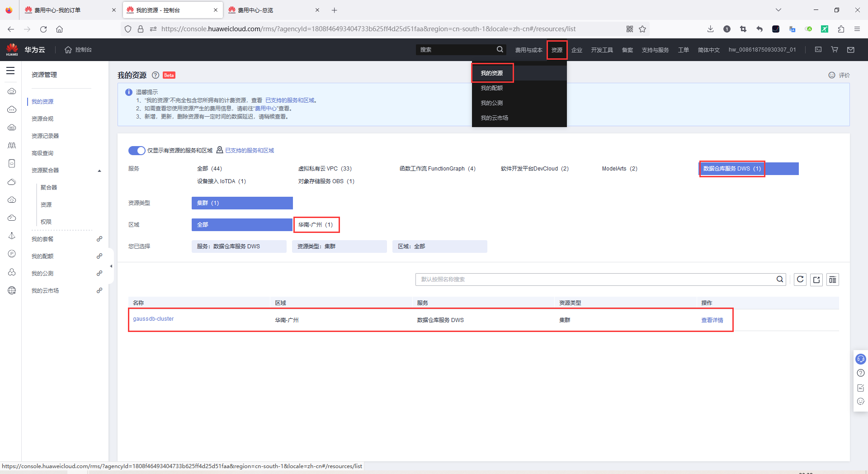The width and height of the screenshot is (868, 474).
Task: Filter by 数据仓库服务 DWS (1)
Action: [749, 169]
